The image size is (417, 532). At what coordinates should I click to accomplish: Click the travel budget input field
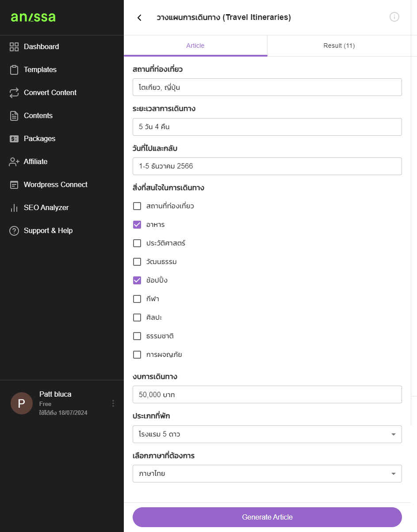click(x=267, y=394)
